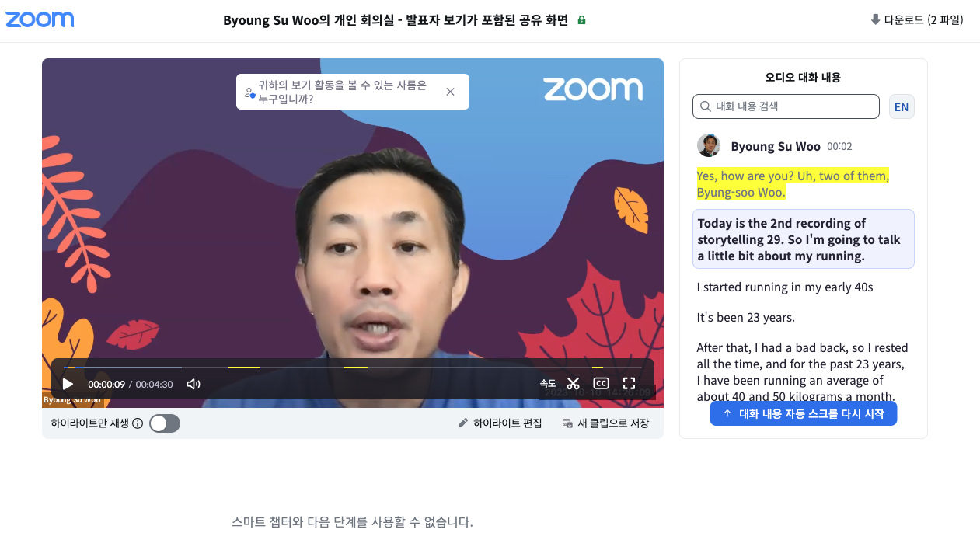Image resolution: width=980 pixels, height=547 pixels.
Task: Enable highlights-only playback toggle
Action: 165,423
